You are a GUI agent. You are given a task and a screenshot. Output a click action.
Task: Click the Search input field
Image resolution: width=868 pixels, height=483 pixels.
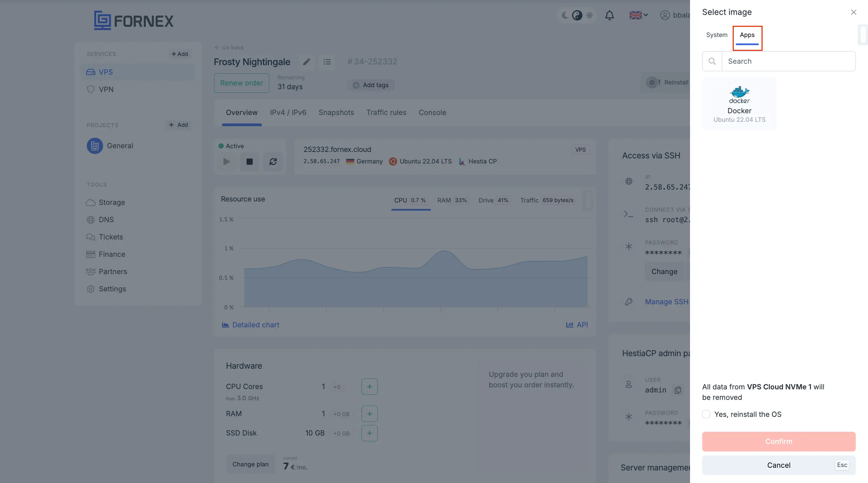(x=789, y=61)
